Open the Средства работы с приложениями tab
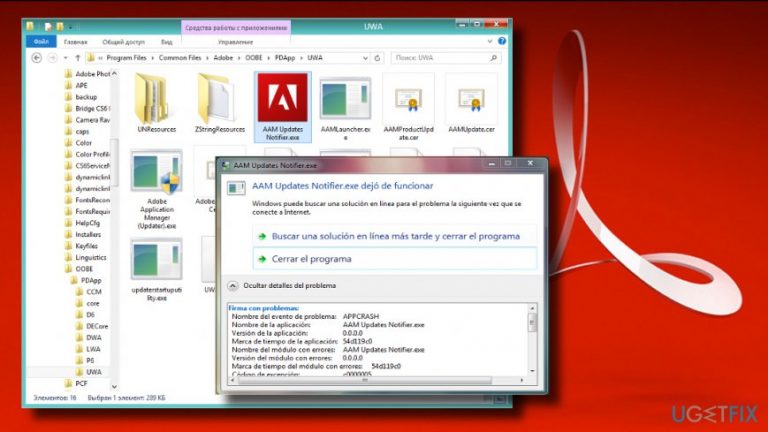The width and height of the screenshot is (768, 432). click(x=236, y=28)
